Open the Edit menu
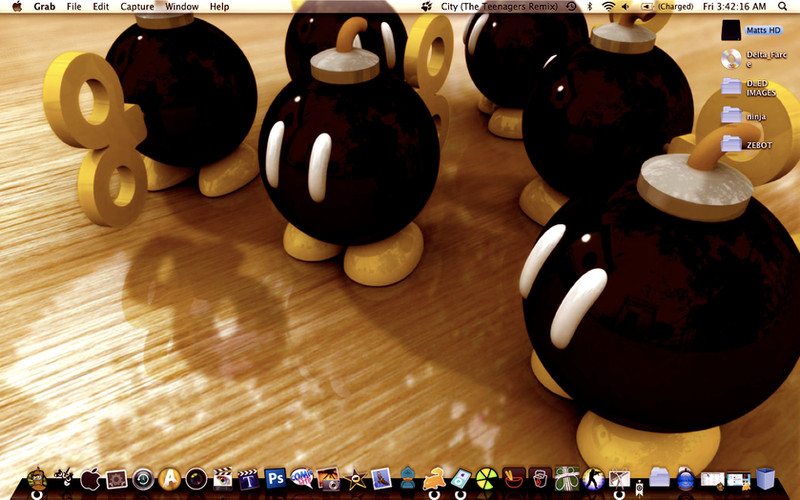The height and width of the screenshot is (500, 800). tap(101, 7)
